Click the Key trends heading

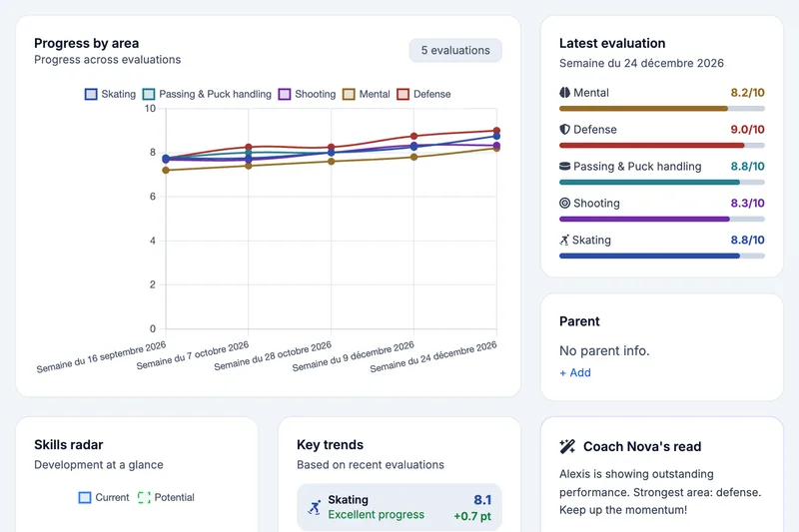point(331,445)
